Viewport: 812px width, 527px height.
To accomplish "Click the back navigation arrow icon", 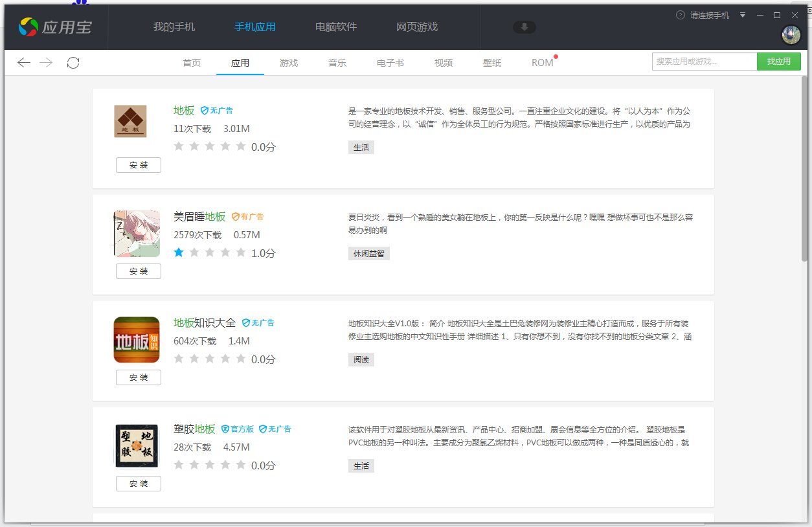I will [x=24, y=62].
